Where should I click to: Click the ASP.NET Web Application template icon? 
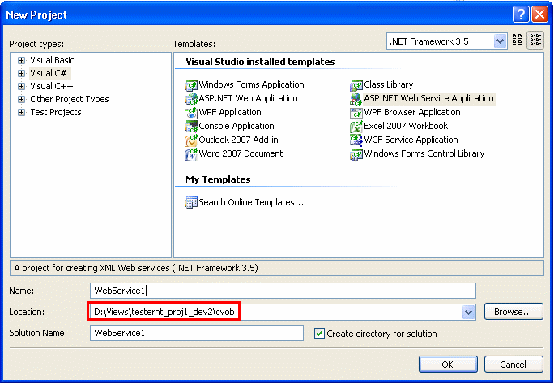(191, 99)
